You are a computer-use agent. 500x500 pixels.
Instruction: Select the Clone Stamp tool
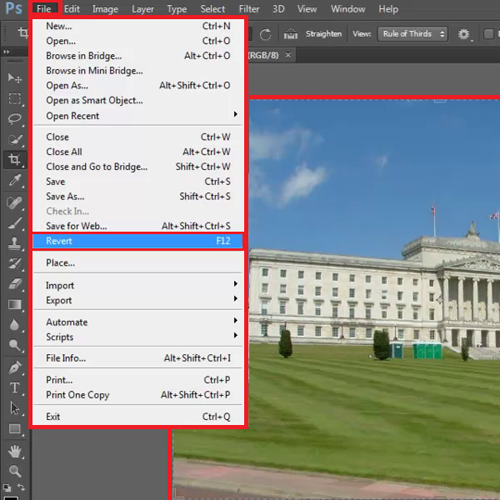coord(14,243)
